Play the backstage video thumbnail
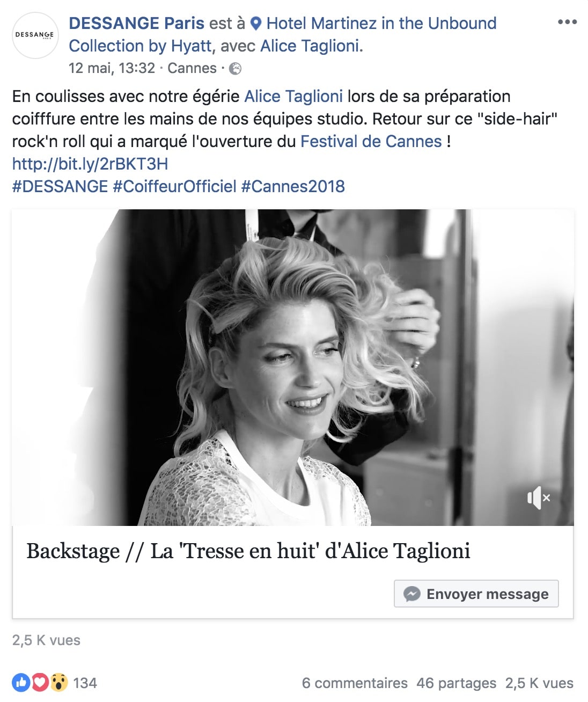The image size is (588, 702). 293,368
